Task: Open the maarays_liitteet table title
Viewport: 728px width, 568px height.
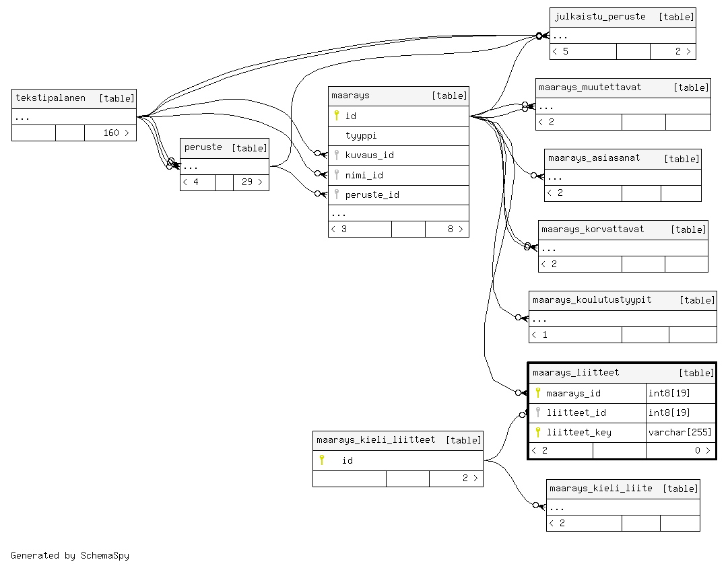Action: click(x=576, y=372)
